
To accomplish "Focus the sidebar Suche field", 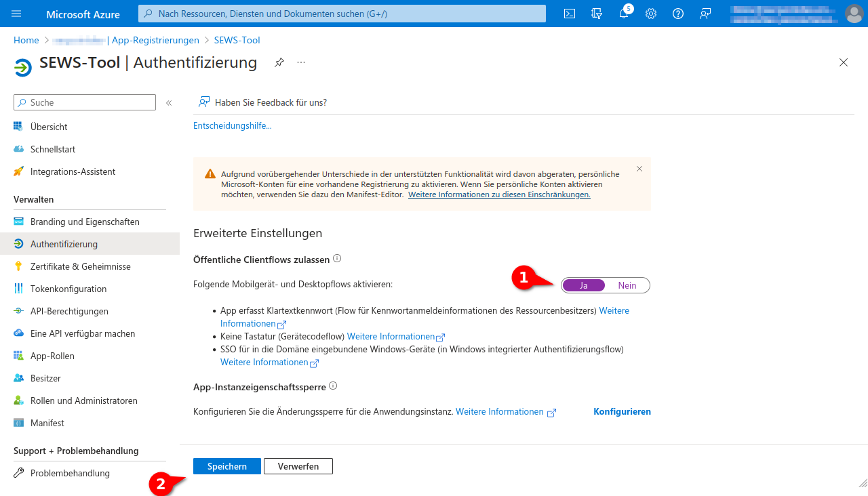I will pyautogui.click(x=85, y=102).
